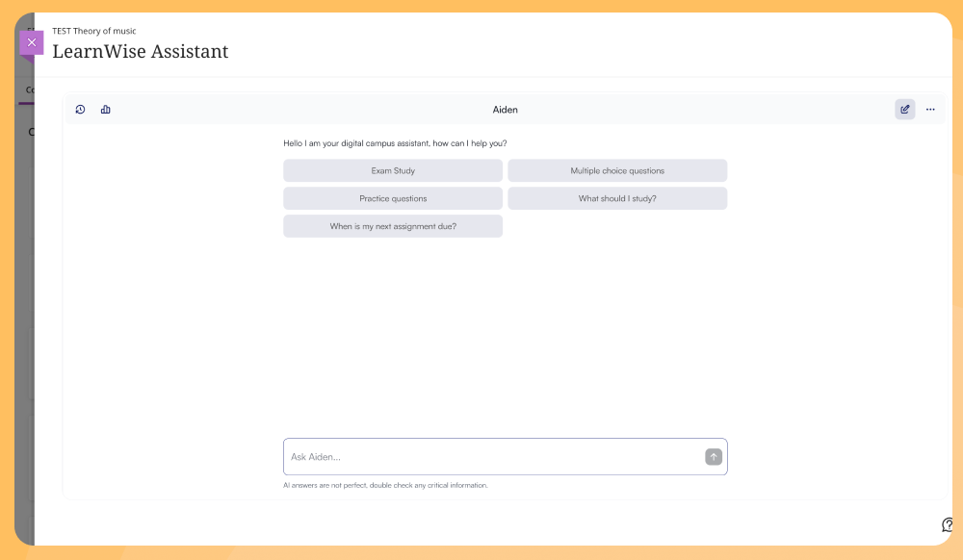Viewport: 963px width, 560px height.
Task: Choose Multiple choice questions prompt
Action: click(617, 171)
